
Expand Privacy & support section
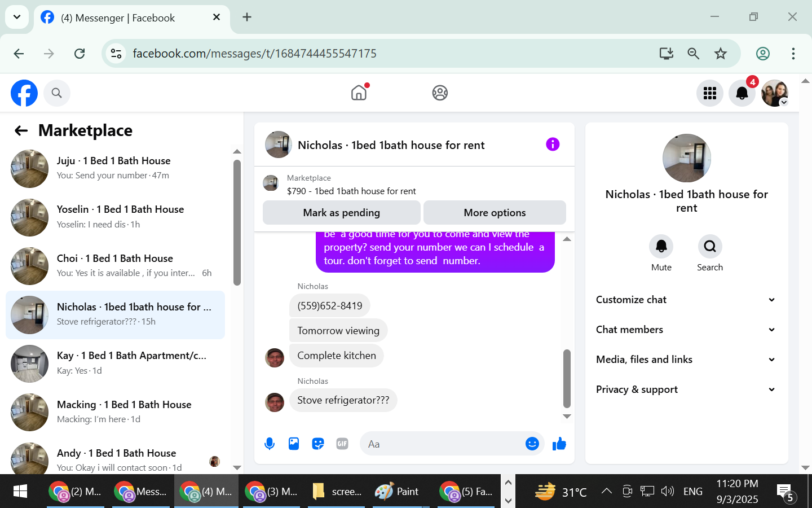tap(686, 389)
